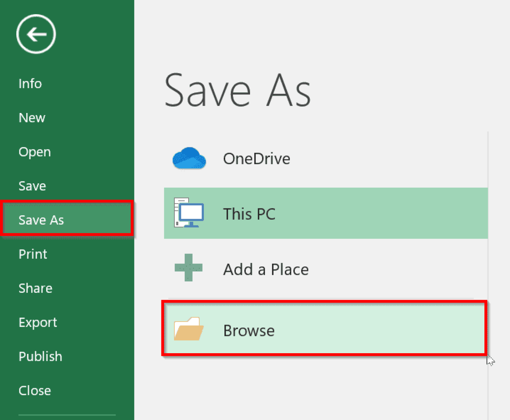Open Browse to pick a folder

tap(249, 330)
